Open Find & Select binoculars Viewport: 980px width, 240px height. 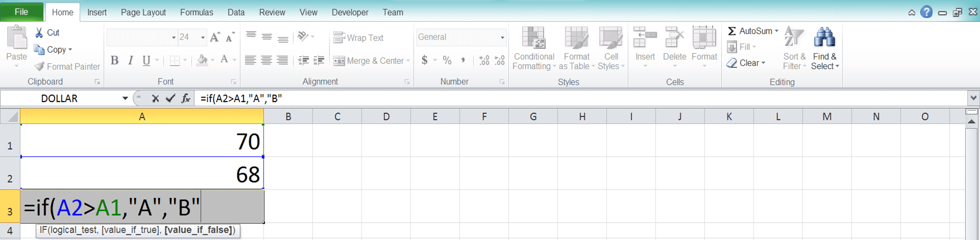click(x=825, y=48)
